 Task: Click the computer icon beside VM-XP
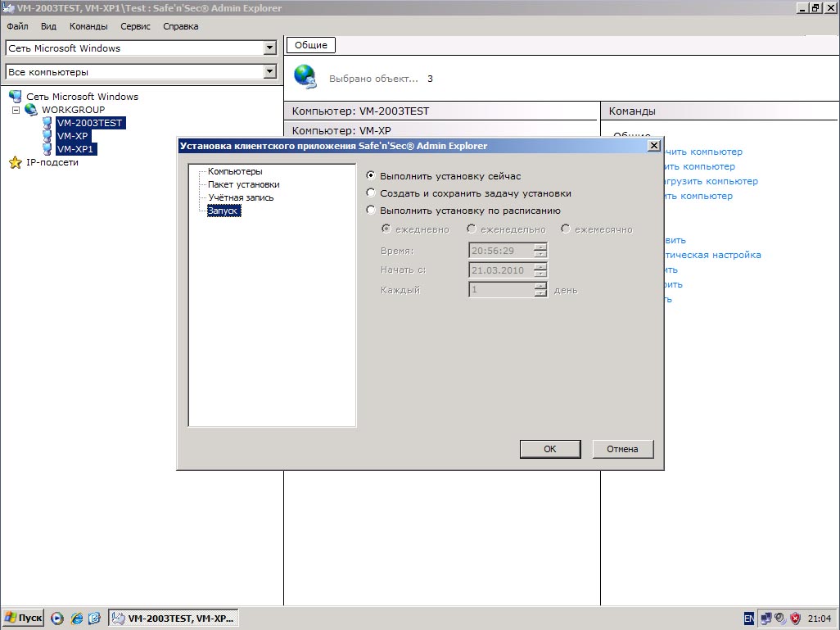[47, 136]
